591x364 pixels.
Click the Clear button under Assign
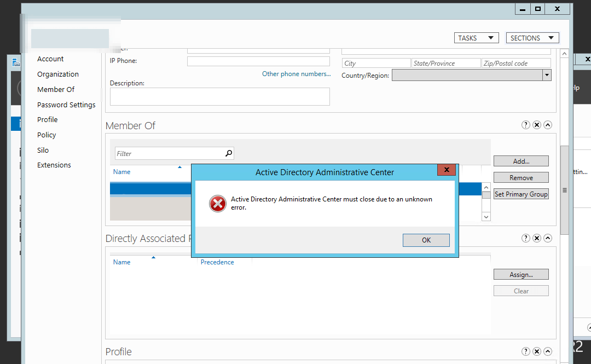pos(521,291)
